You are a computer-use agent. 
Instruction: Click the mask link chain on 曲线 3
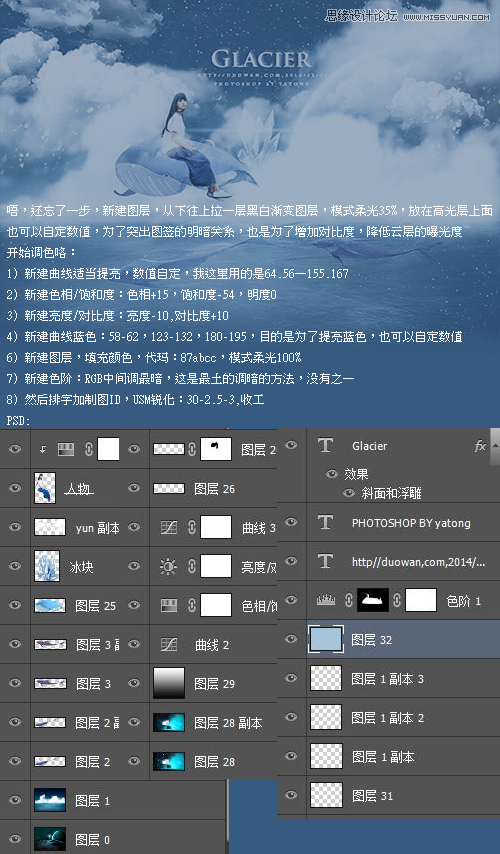[191, 527]
